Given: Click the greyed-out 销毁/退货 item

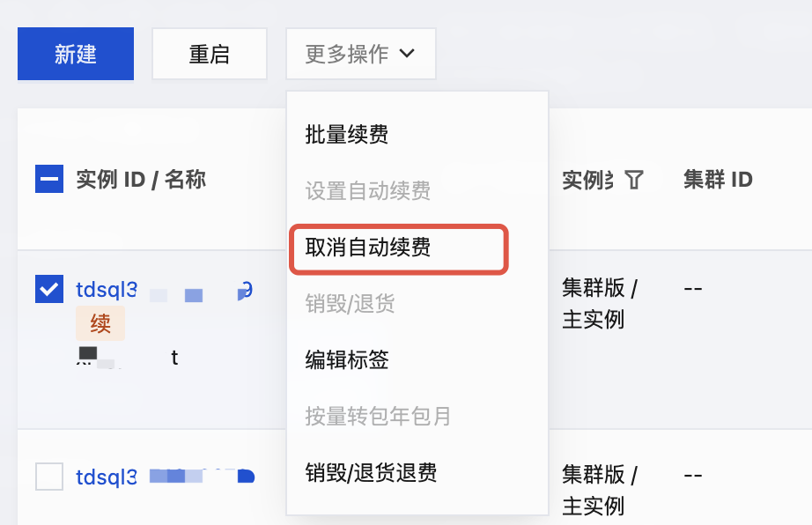Looking at the screenshot, I should click(350, 304).
